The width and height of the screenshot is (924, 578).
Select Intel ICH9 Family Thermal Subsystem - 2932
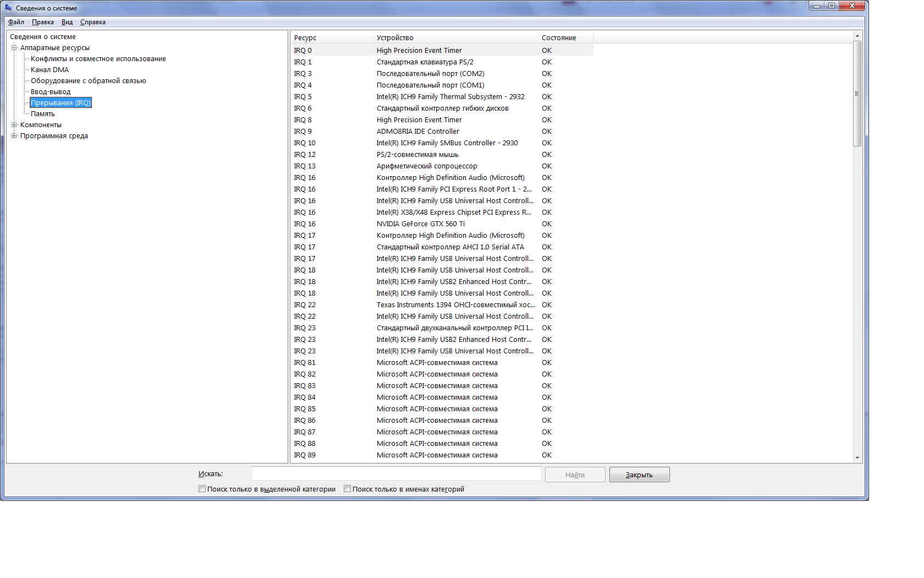(x=442, y=96)
